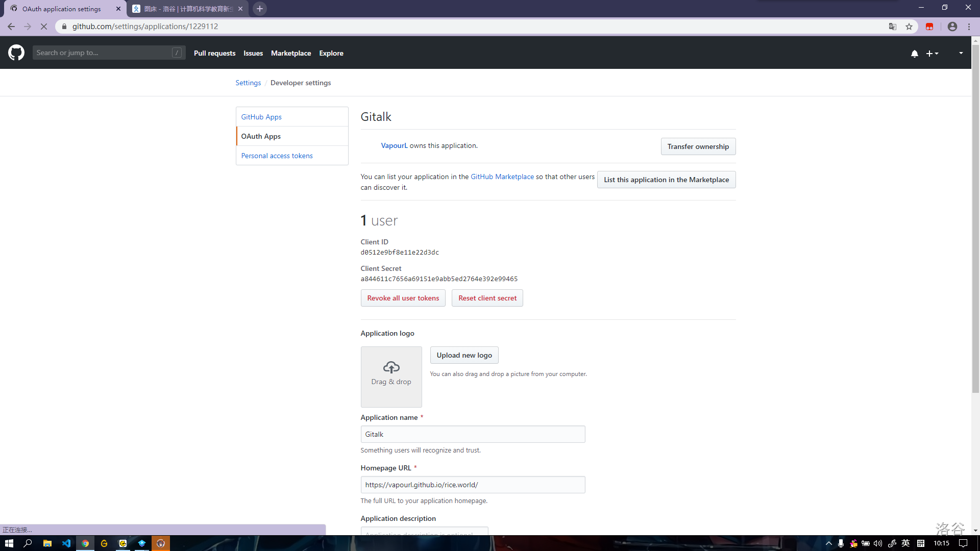Go to Marketplace in the header

(x=291, y=53)
